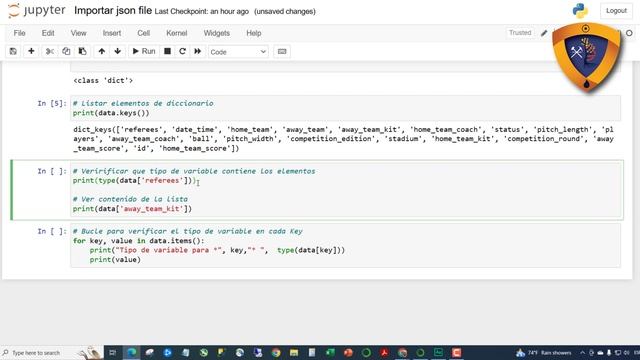Open the View menu
Screen dimensions: 640x360
[x=78, y=33]
